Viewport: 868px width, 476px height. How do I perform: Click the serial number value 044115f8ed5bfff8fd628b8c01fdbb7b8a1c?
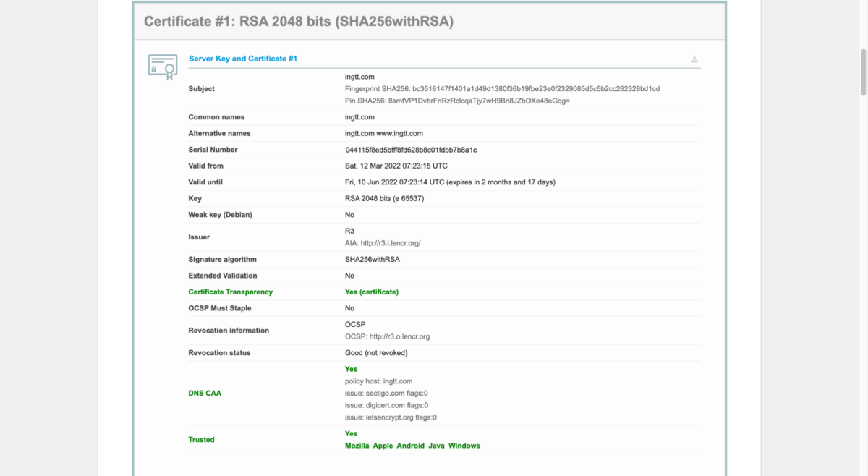coord(411,150)
